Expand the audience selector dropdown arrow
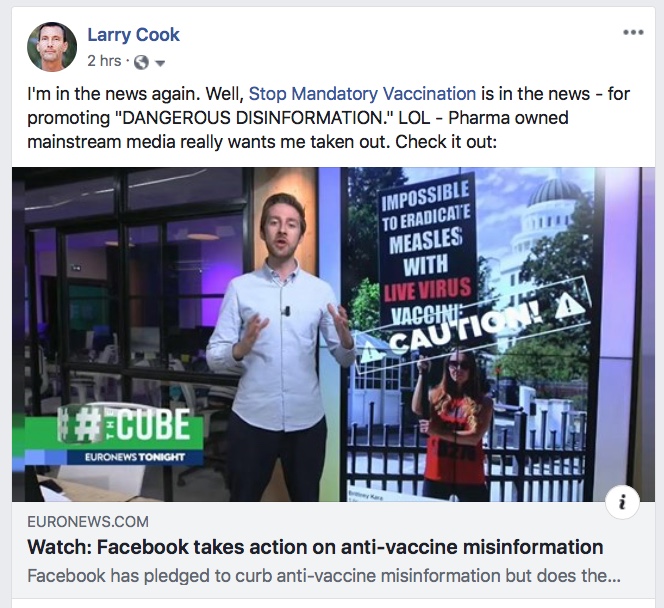 (x=160, y=64)
